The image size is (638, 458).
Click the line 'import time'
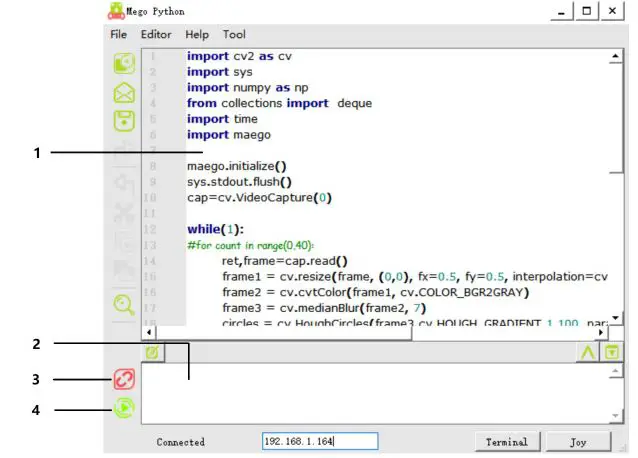(x=222, y=119)
